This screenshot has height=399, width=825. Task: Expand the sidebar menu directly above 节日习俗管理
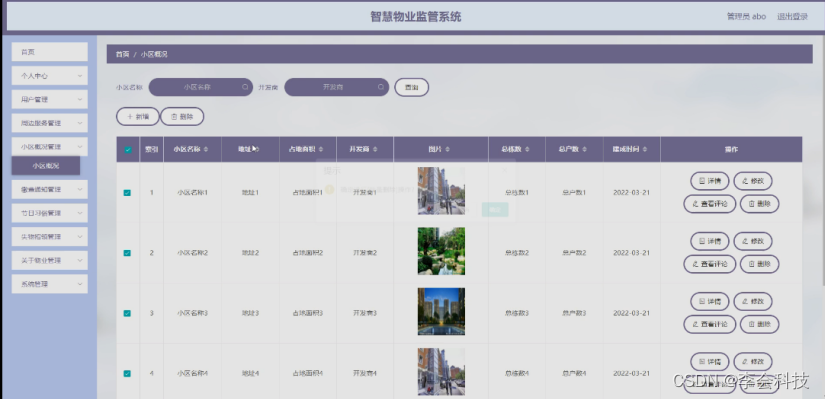click(49, 189)
